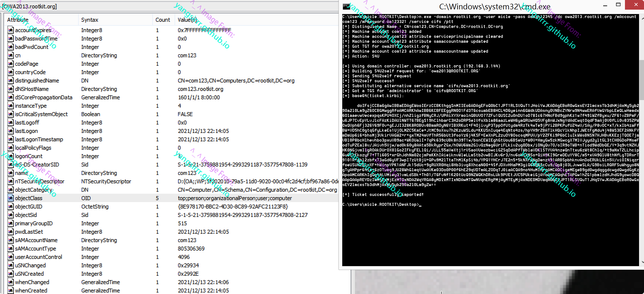
Task: Click the accountExpires attribute icon
Action: click(10, 30)
